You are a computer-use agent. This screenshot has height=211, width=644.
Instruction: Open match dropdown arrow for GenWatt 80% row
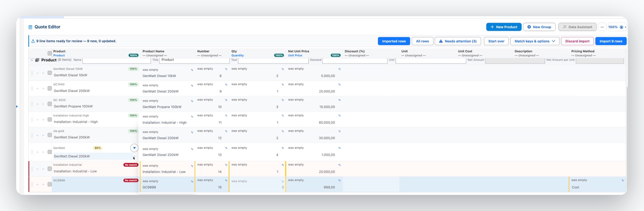pos(134,148)
